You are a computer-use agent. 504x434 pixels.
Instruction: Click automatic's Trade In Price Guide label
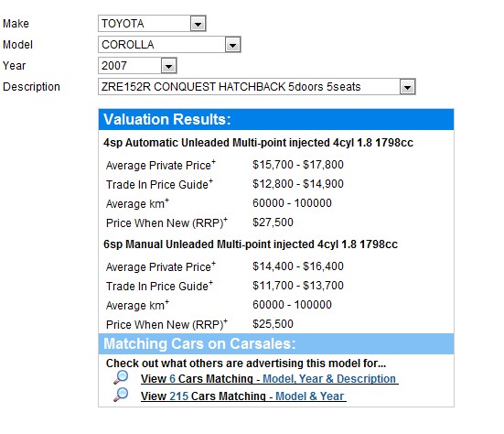159,184
